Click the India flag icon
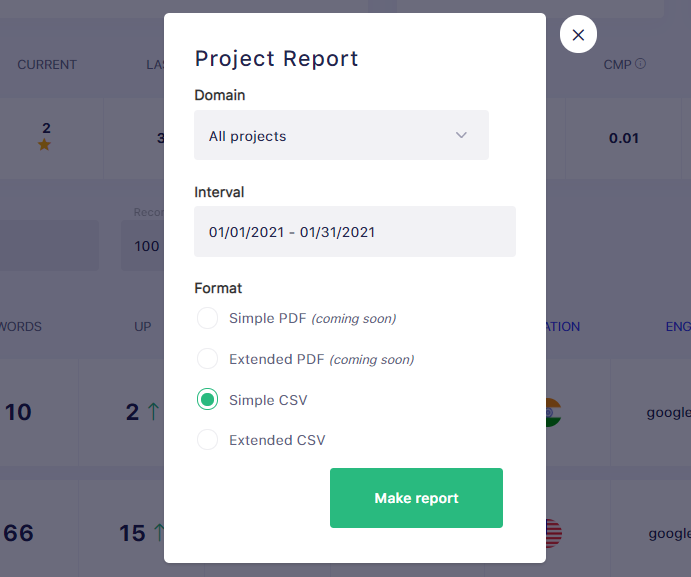 552,412
